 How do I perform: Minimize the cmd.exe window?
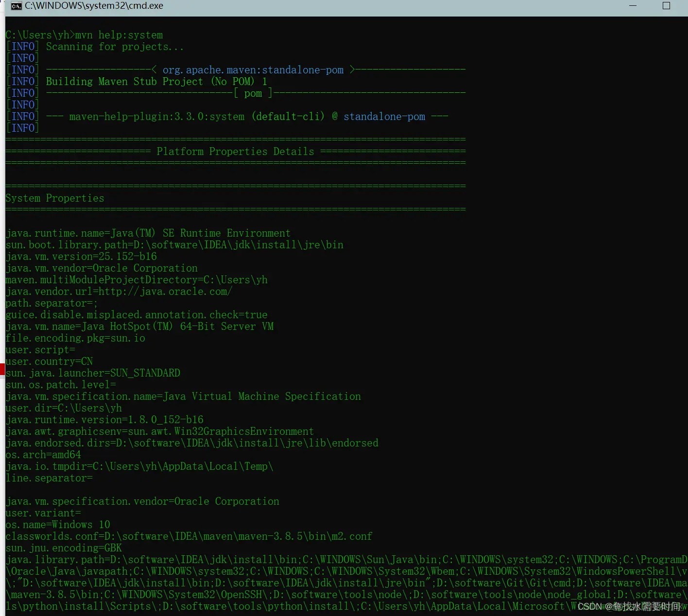[633, 6]
